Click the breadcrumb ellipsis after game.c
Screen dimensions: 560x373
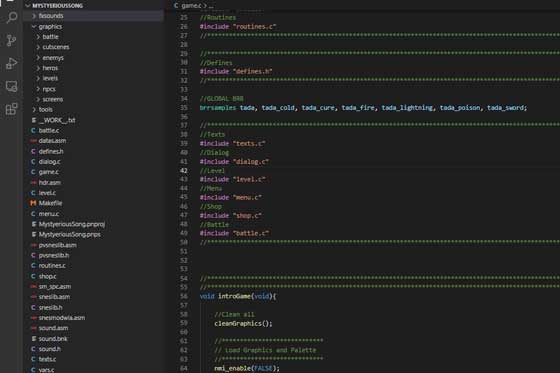tap(211, 6)
